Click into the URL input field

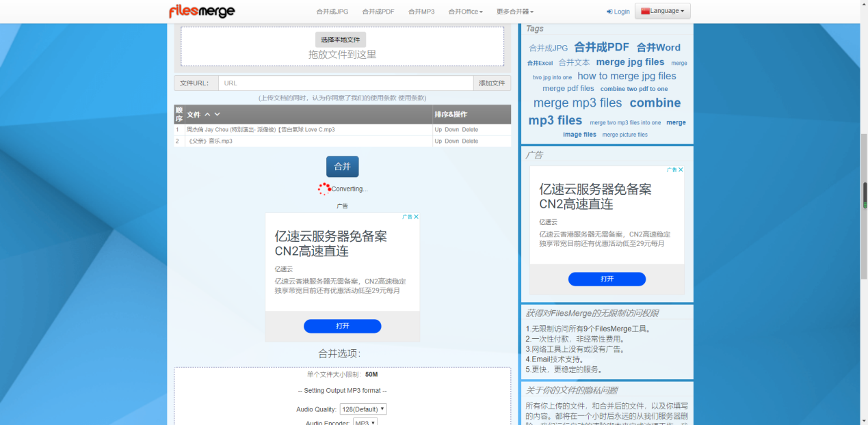point(345,83)
